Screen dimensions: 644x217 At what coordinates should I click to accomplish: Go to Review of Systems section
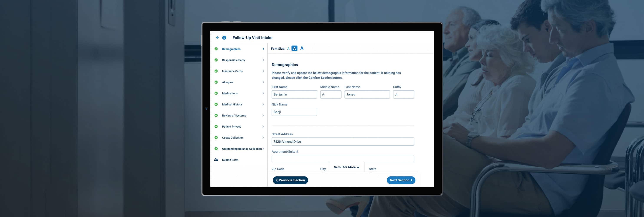coord(234,116)
